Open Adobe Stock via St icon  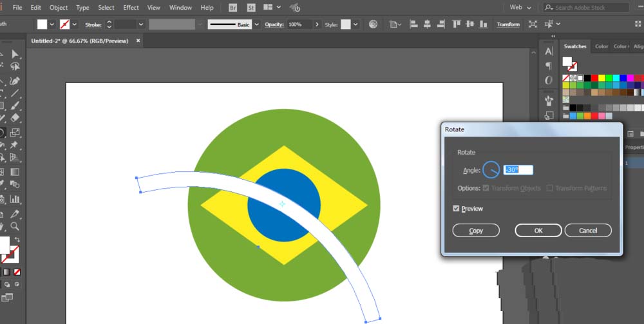pyautogui.click(x=251, y=7)
